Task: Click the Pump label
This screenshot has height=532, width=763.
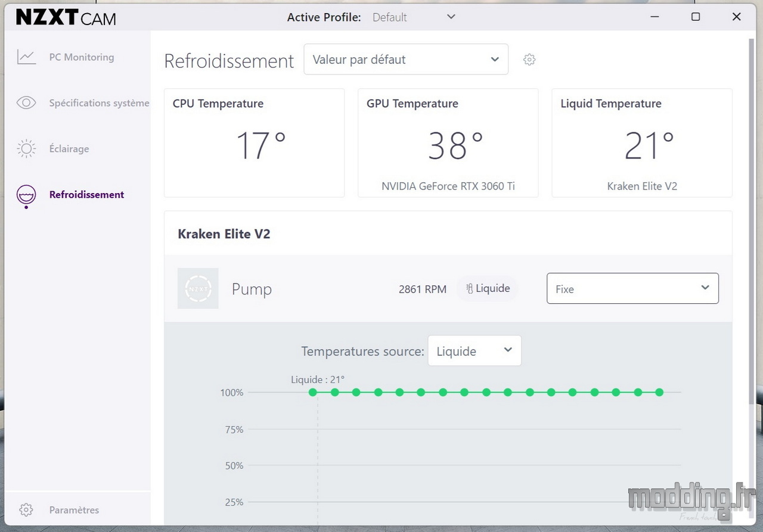Action: 252,289
